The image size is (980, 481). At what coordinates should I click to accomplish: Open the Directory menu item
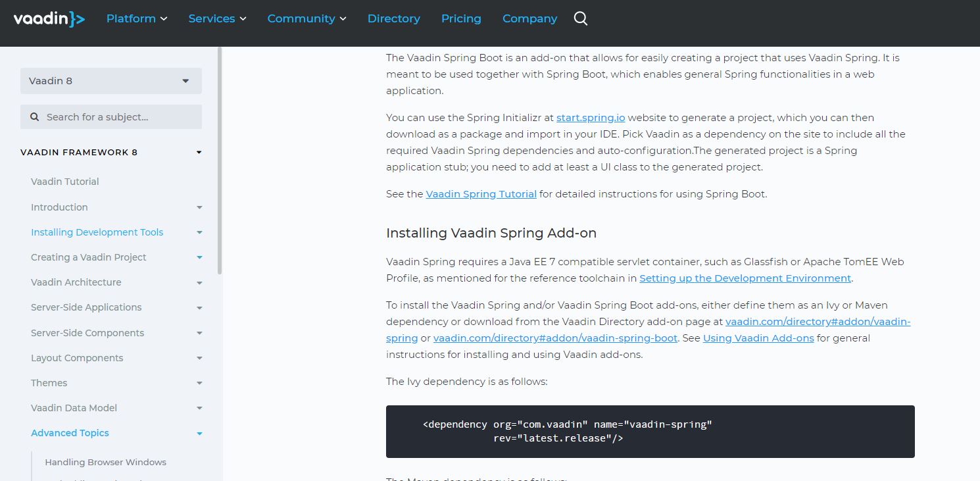point(393,18)
